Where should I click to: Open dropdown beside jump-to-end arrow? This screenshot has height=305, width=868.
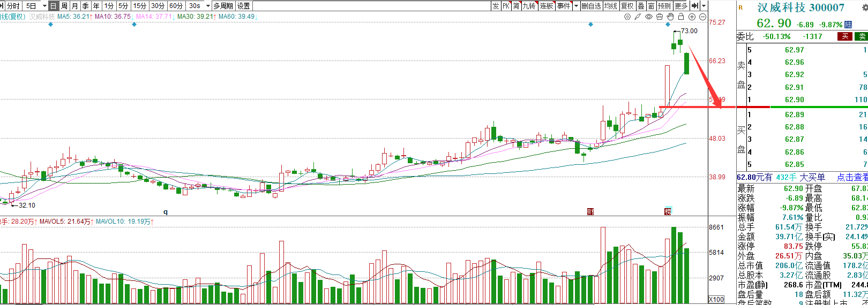click(x=704, y=6)
